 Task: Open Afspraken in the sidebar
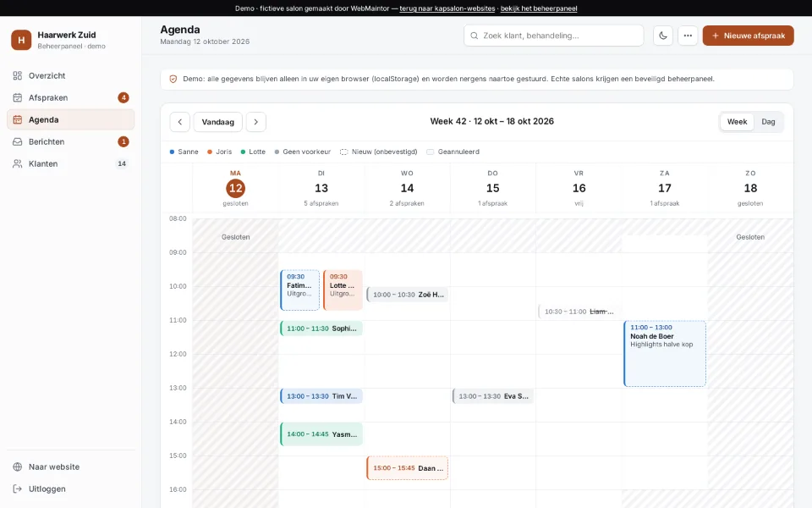[70, 97]
